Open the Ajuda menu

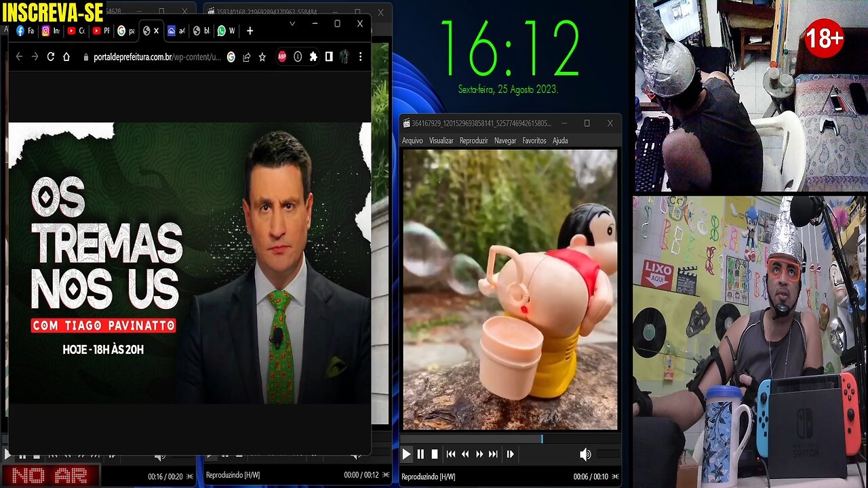click(x=560, y=140)
